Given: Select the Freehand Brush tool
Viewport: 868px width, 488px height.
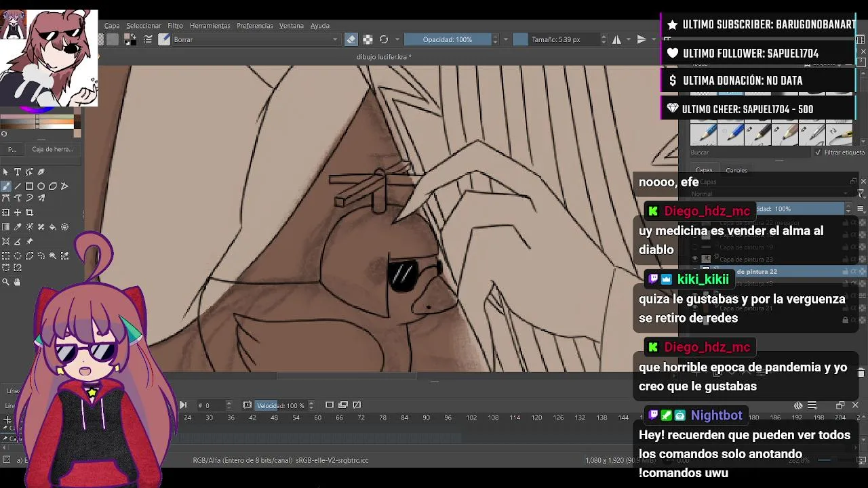Looking at the screenshot, I should [5, 186].
